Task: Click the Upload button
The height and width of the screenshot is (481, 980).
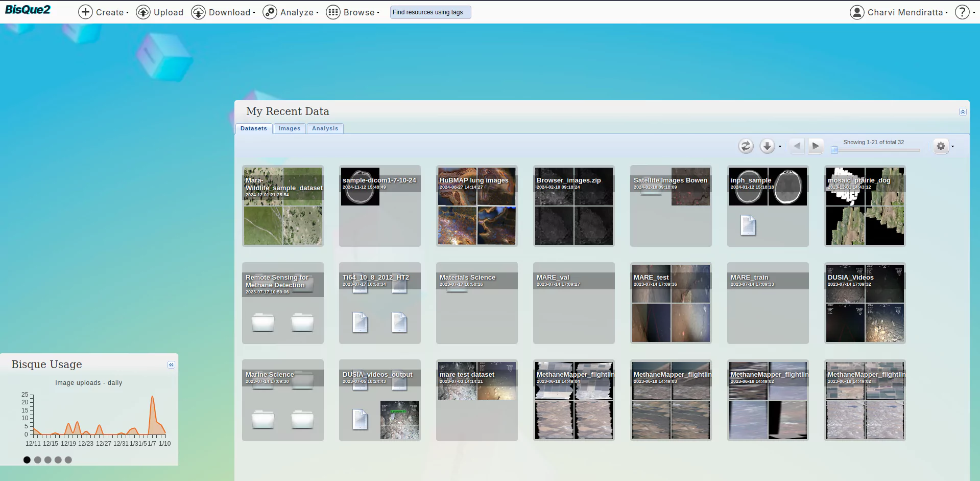Action: pos(160,12)
